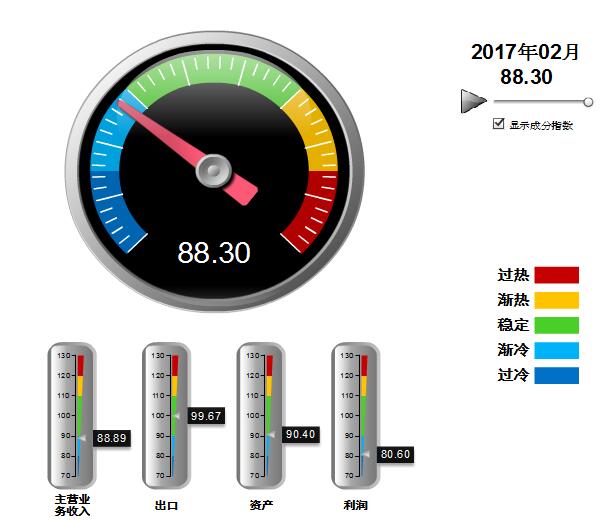This screenshot has width=610, height=524.
Task: Click the 88.89 value label
Action: pyautogui.click(x=111, y=437)
